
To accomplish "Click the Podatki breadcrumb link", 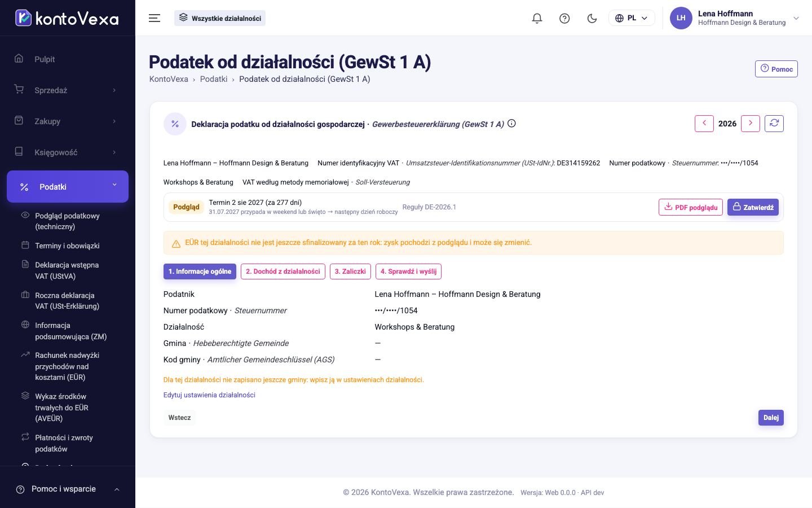I will coord(214,79).
